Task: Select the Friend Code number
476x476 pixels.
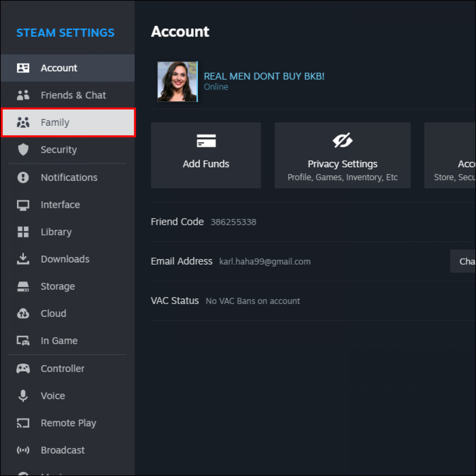Action: coord(233,222)
